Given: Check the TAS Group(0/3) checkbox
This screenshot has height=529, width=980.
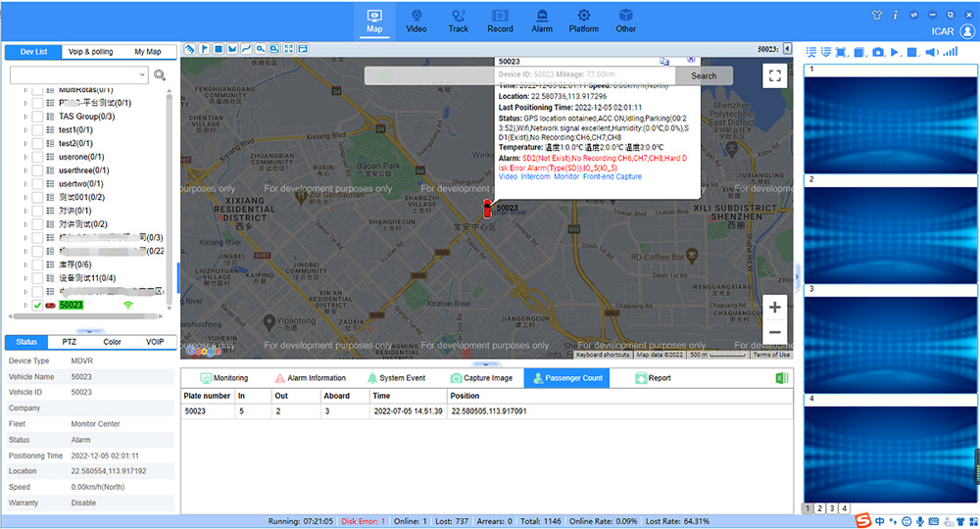Looking at the screenshot, I should click(x=37, y=117).
